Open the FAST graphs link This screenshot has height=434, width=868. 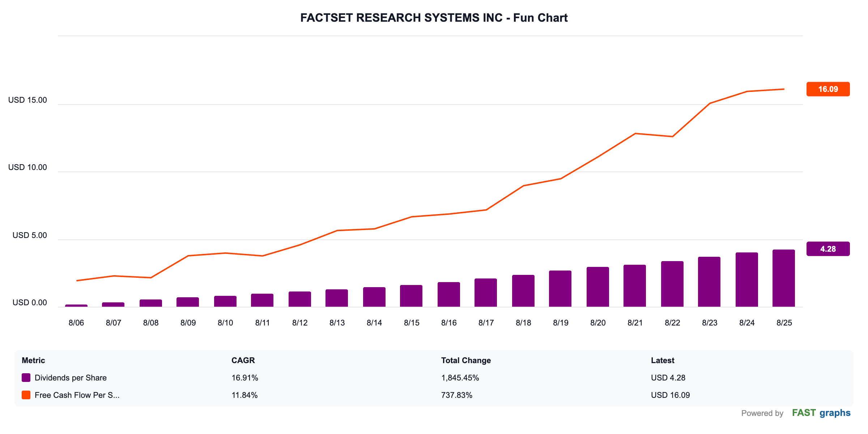[x=821, y=413]
